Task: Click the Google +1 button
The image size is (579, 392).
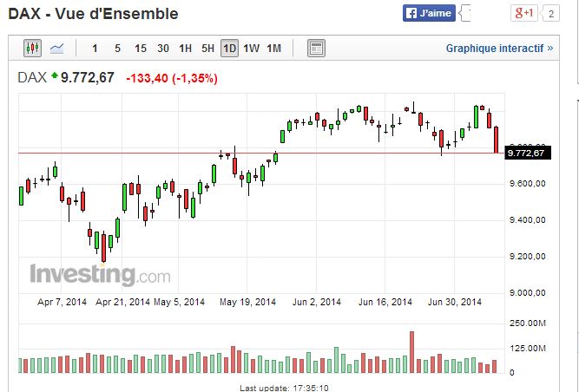Action: tap(525, 14)
